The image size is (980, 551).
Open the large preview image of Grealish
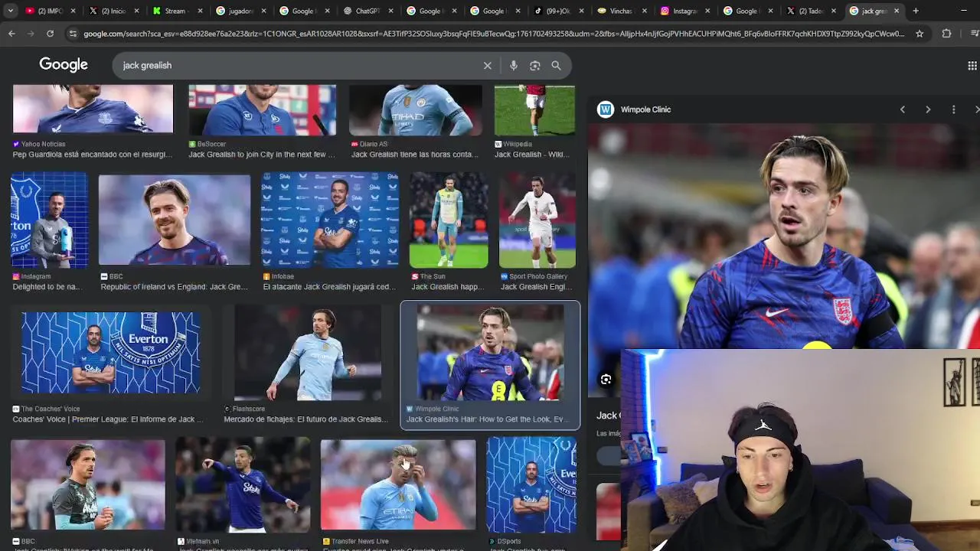pos(784,236)
